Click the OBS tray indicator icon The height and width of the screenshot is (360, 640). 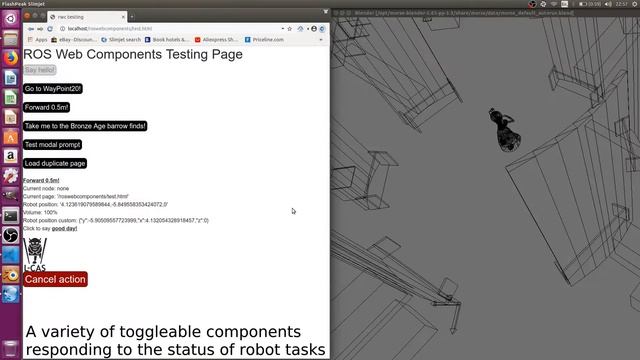(532, 4)
